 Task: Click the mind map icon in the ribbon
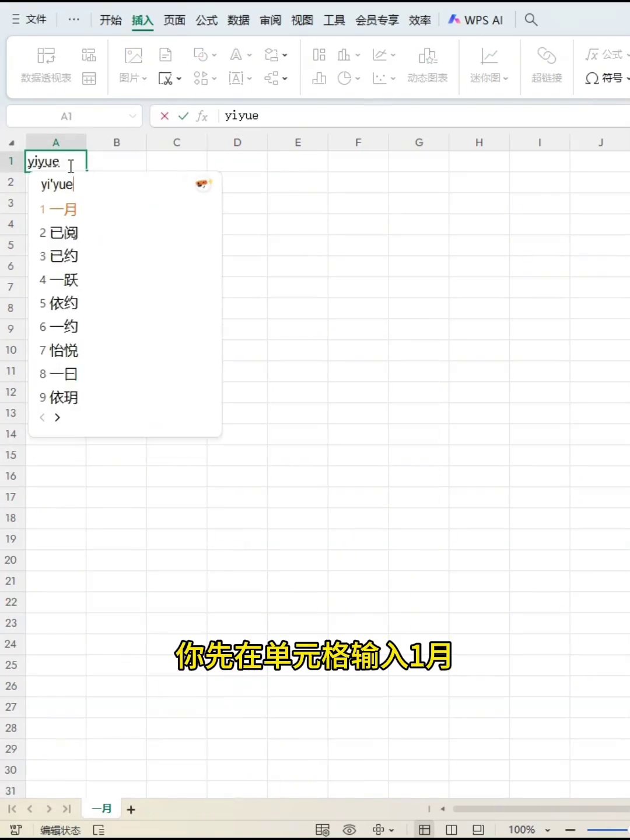(271, 78)
